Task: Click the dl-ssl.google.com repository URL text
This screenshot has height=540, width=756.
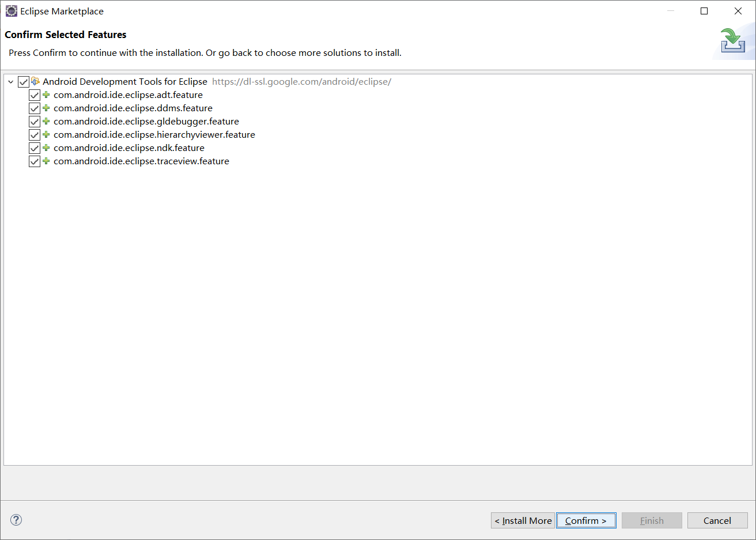Action: tap(301, 81)
